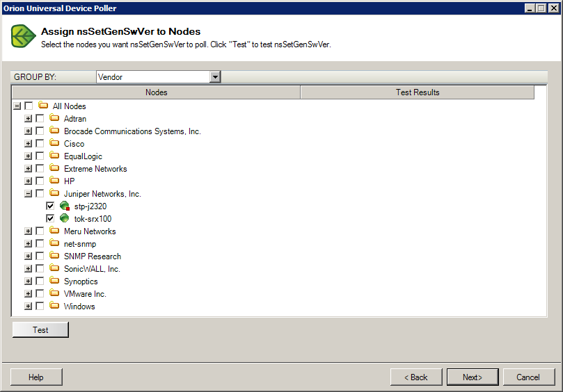Click the Nodes column header

[156, 92]
